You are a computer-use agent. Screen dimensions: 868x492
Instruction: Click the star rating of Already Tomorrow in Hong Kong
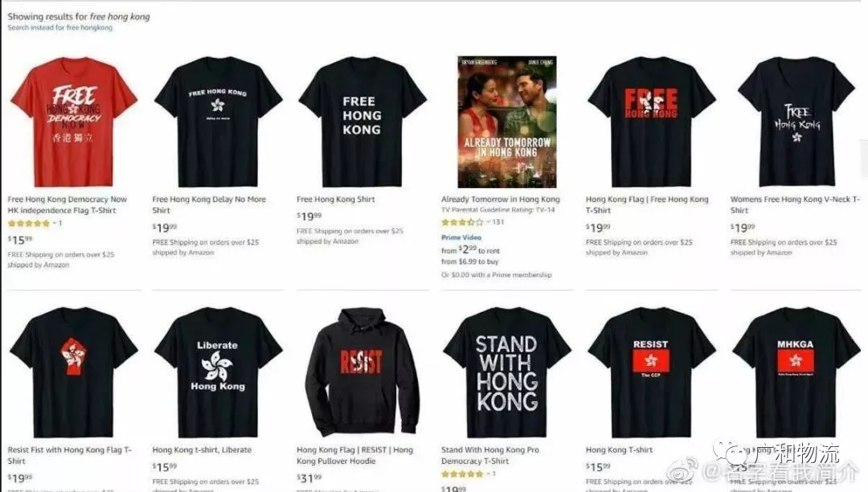pyautogui.click(x=462, y=222)
